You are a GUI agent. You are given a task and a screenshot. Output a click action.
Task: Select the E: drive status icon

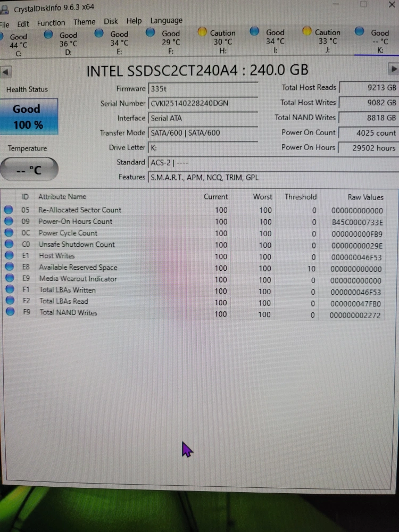[x=99, y=33]
